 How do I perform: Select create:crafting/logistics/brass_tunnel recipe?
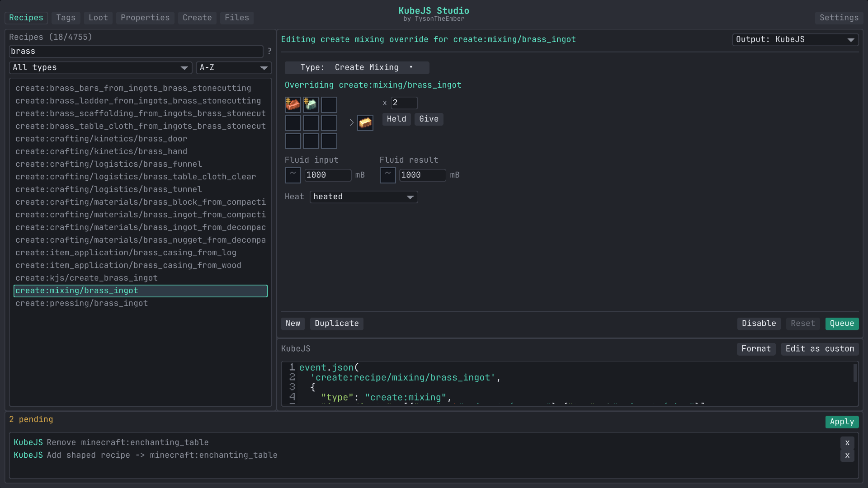click(141, 190)
